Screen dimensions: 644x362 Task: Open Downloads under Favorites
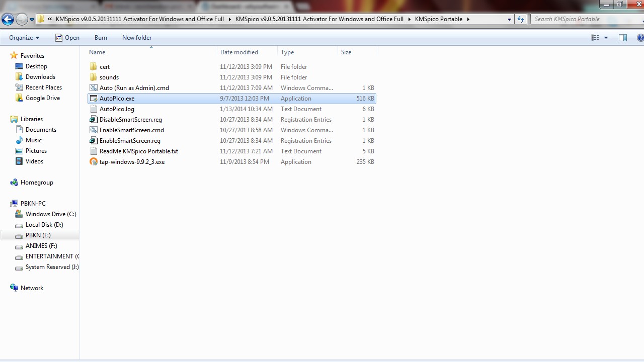pos(40,77)
